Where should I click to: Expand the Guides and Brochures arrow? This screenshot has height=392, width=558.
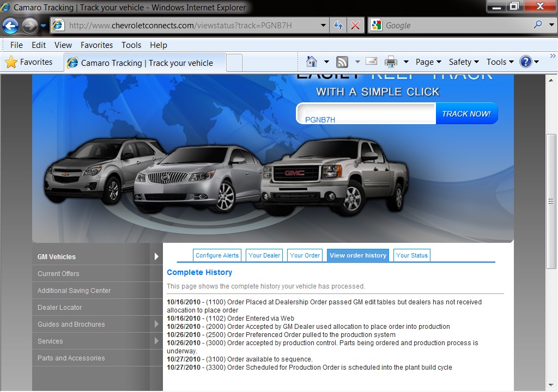coord(156,324)
